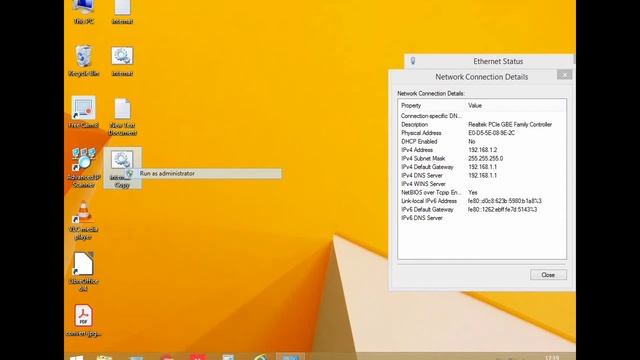The image size is (640, 360).
Task: Click the Ethernet Status title bar icon
Action: coord(413,61)
